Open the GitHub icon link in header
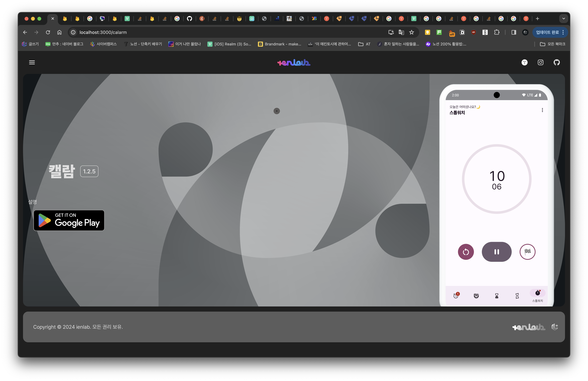The height and width of the screenshot is (381, 588). 556,62
